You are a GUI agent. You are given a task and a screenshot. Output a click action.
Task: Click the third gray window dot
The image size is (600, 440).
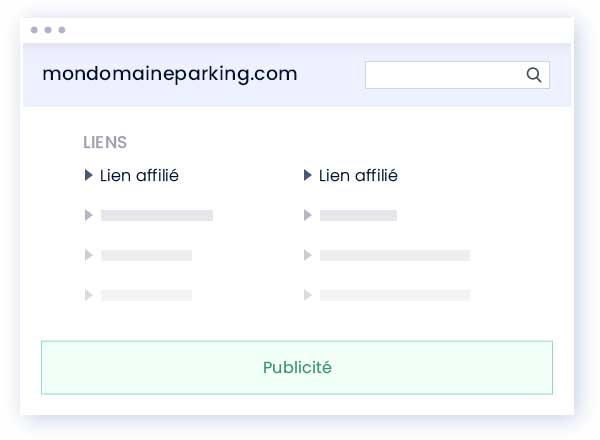62,30
